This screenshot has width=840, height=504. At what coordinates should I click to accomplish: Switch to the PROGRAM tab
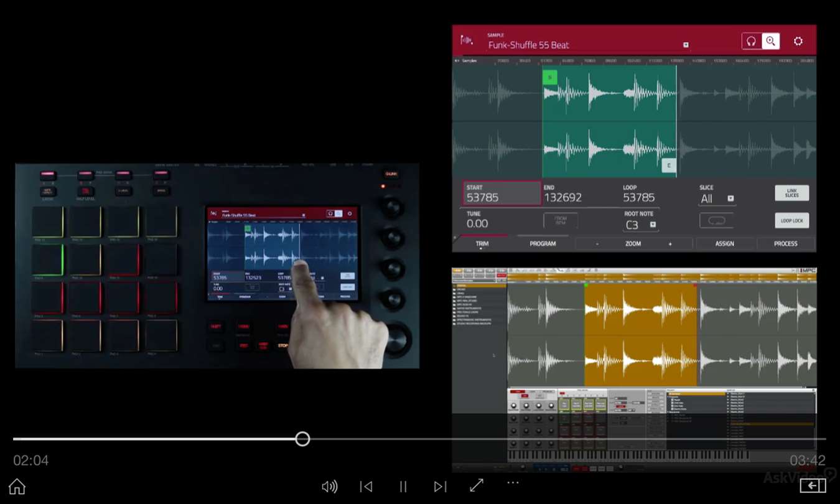point(543,244)
